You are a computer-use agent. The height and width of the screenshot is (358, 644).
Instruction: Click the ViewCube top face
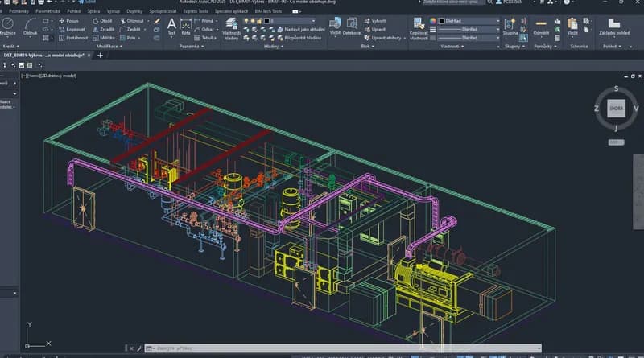coord(616,109)
